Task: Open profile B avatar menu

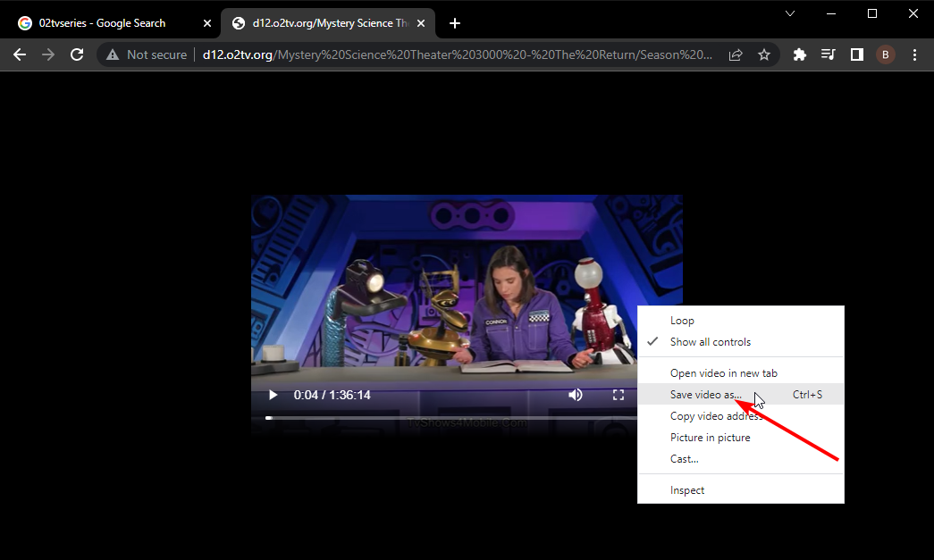Action: click(x=885, y=54)
